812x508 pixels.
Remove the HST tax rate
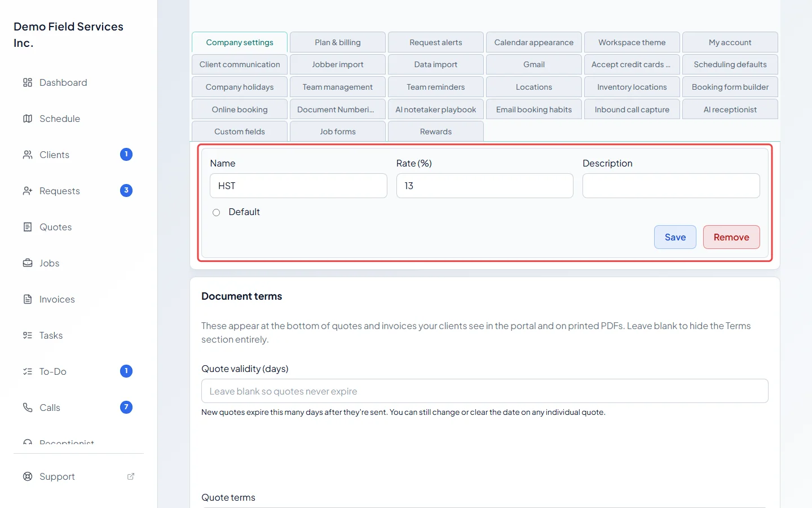731,237
